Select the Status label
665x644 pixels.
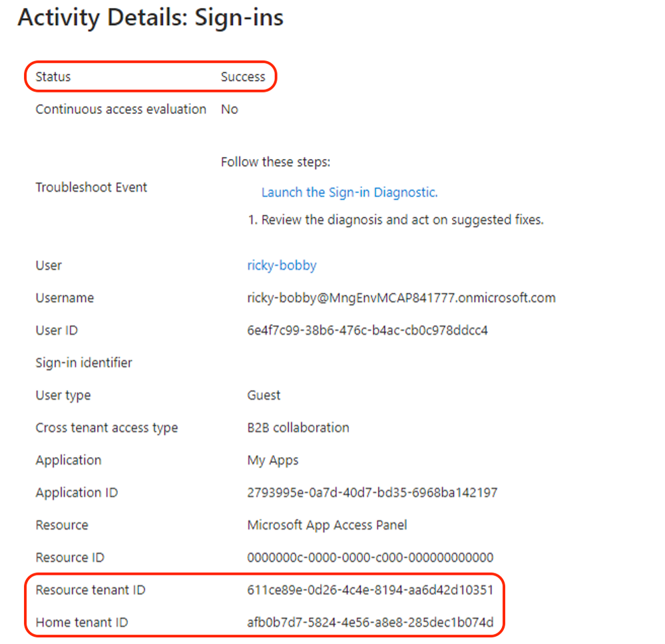(x=53, y=77)
